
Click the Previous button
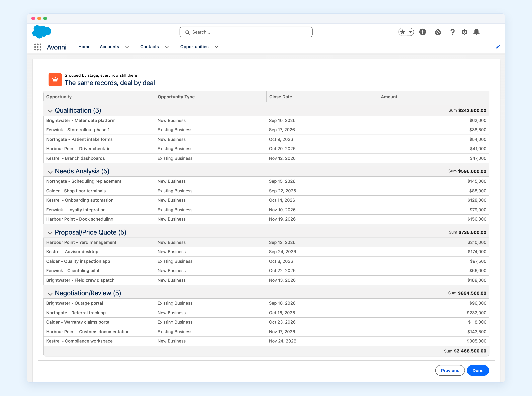450,371
